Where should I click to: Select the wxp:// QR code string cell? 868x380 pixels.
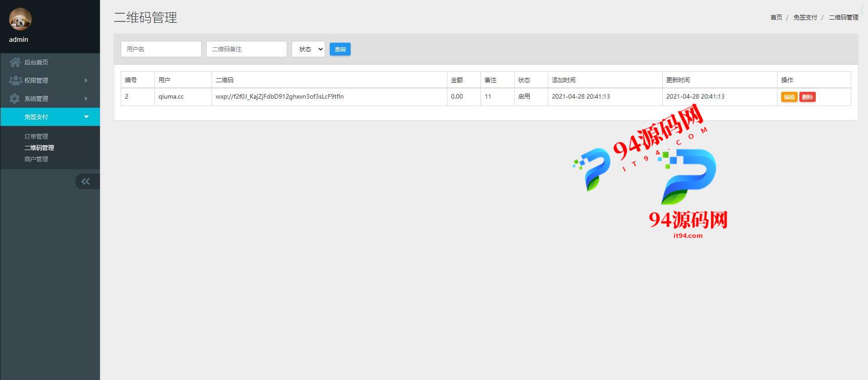click(329, 97)
